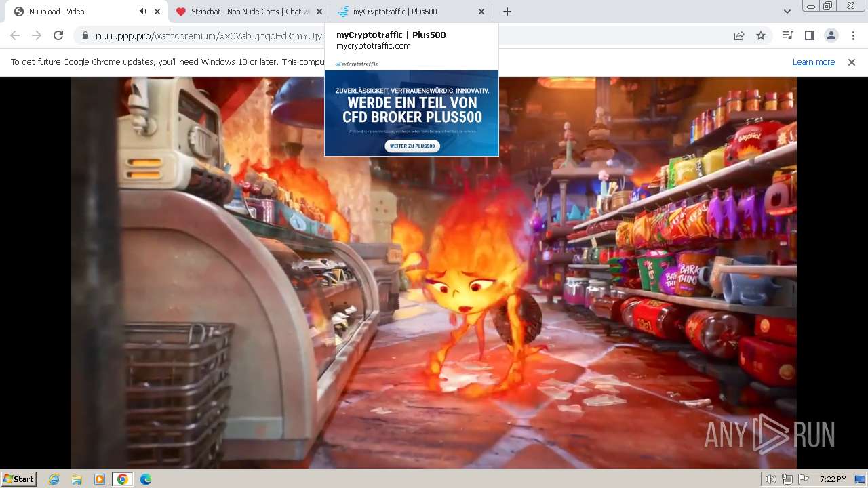Image resolution: width=868 pixels, height=488 pixels.
Task: Restore down the Chrome window
Action: pos(828,6)
